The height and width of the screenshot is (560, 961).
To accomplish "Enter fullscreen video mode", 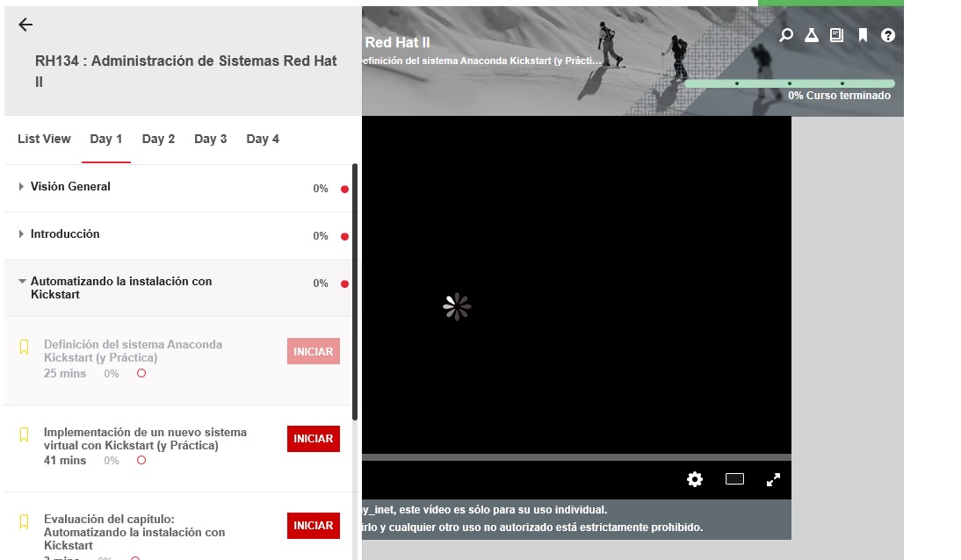I will point(773,479).
